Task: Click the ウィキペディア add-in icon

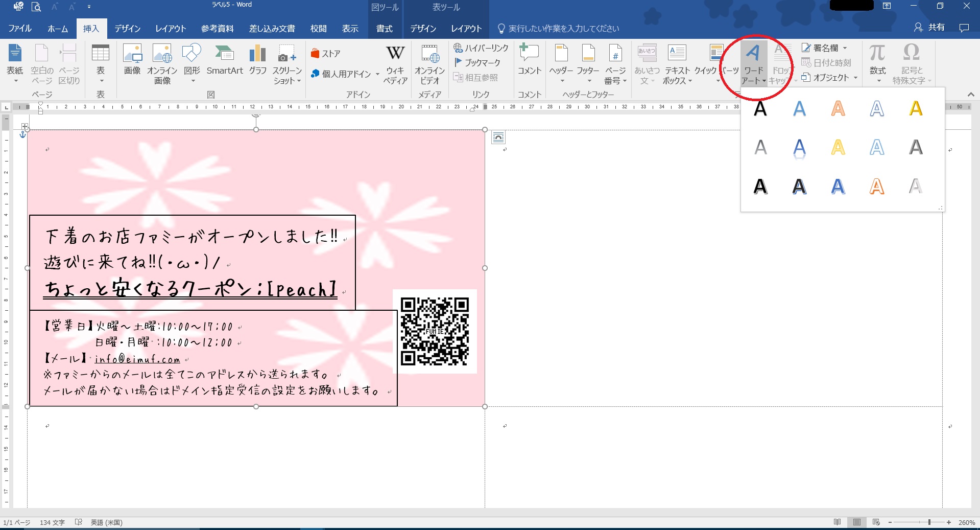Action: pos(395,65)
